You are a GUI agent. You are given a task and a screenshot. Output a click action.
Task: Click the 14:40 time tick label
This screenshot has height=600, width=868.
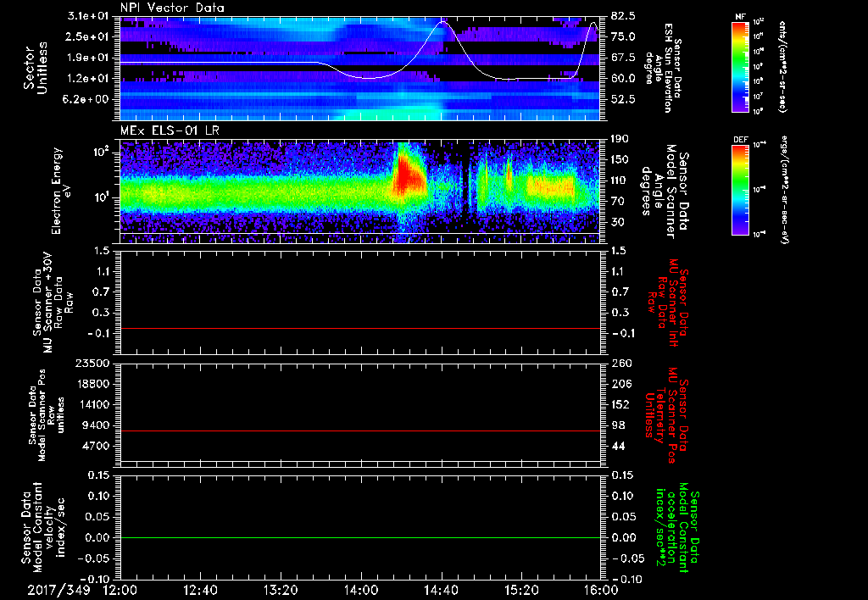coord(441,590)
